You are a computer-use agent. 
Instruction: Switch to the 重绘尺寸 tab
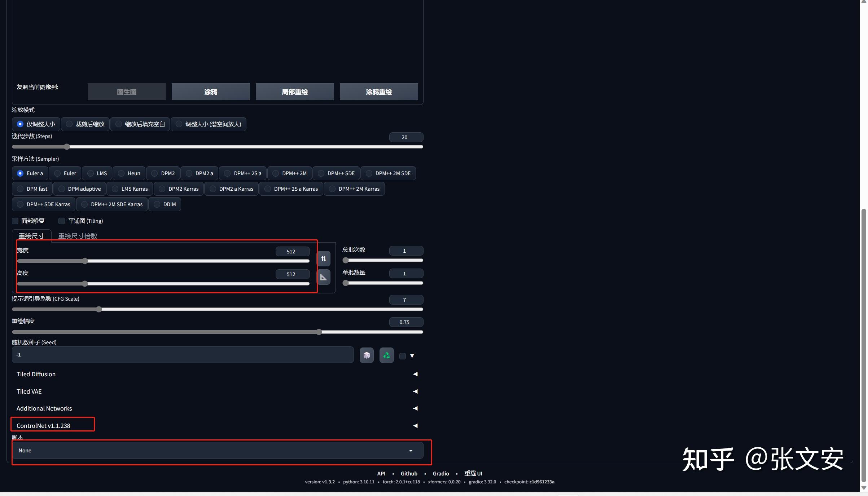(31, 236)
